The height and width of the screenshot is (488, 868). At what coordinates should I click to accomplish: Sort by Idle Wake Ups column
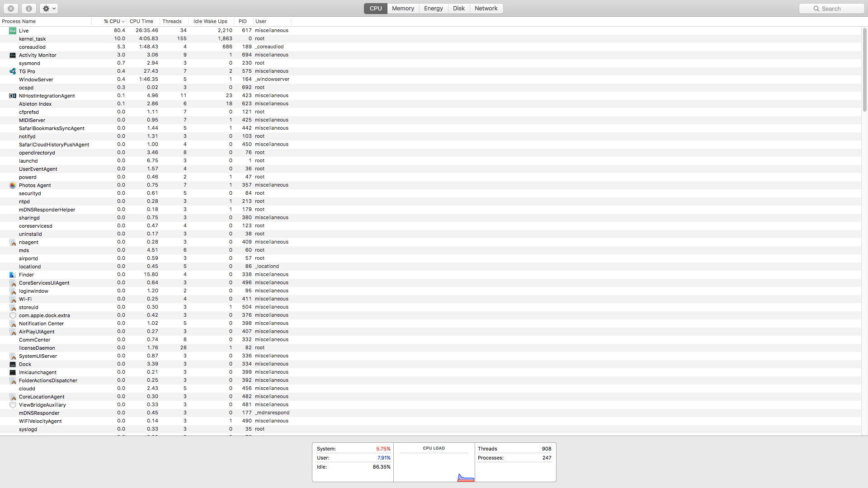pos(211,21)
